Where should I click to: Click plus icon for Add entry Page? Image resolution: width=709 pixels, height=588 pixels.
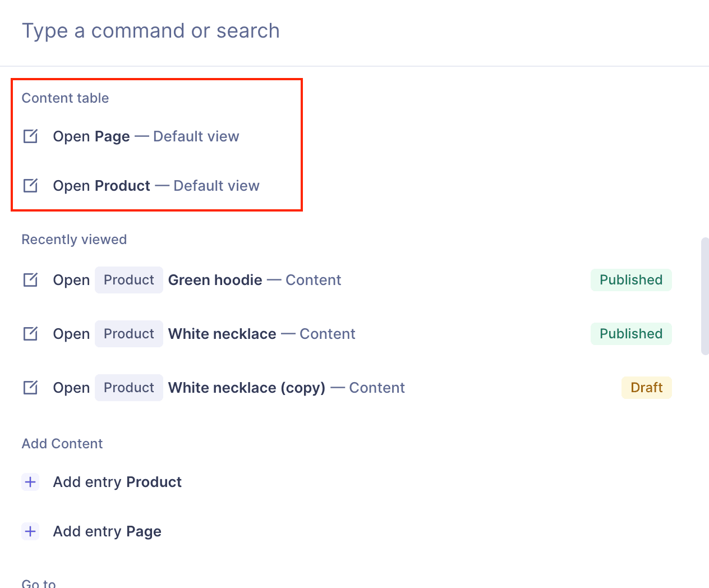click(x=30, y=531)
